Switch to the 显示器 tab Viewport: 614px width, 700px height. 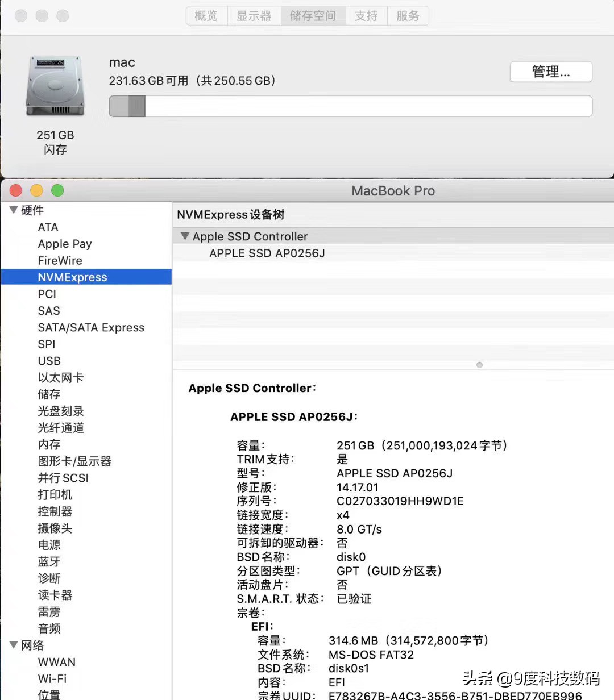254,15
